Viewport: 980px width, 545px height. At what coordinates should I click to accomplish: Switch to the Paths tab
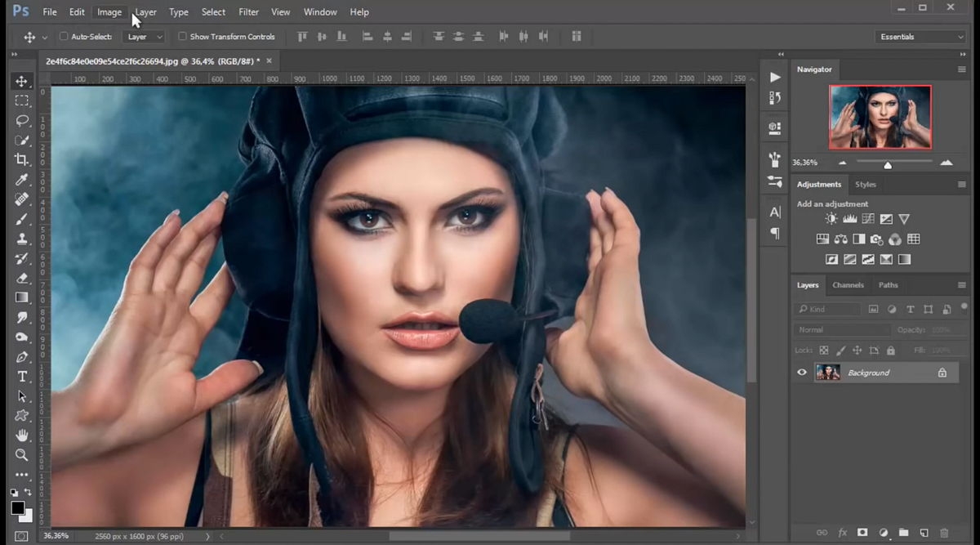[889, 285]
